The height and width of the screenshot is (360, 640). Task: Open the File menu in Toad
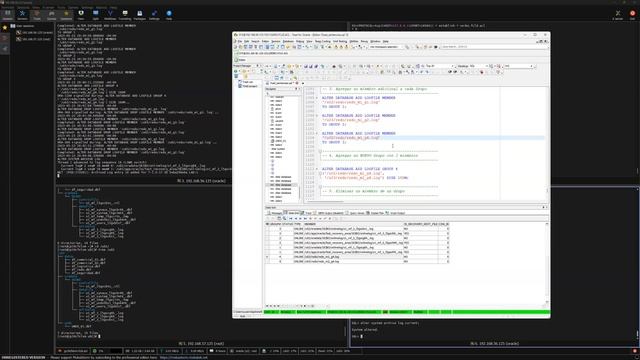(240, 41)
